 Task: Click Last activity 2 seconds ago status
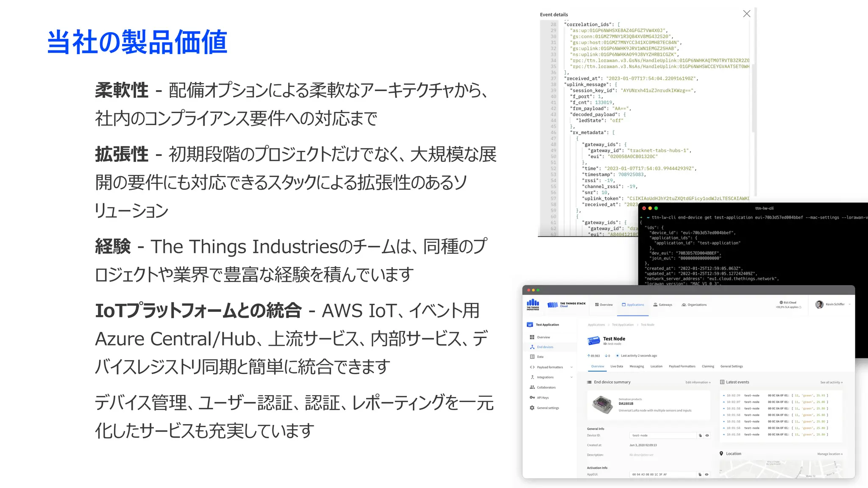(636, 356)
